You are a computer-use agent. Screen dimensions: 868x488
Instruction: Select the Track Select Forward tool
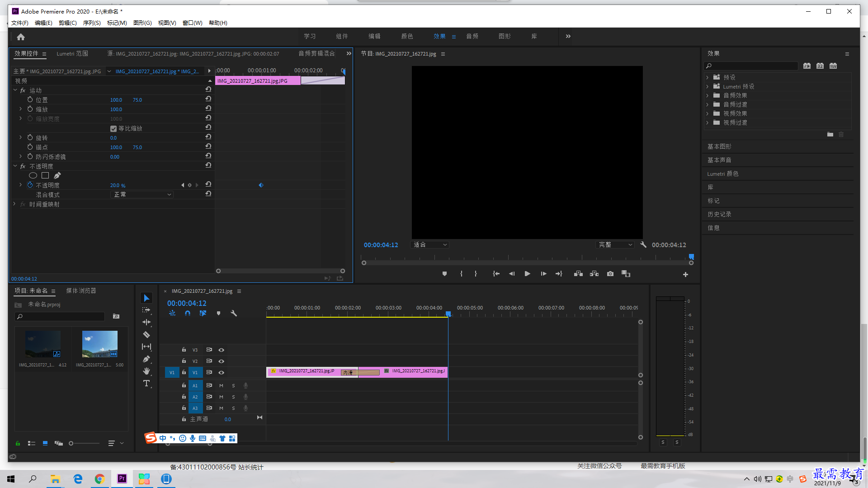click(146, 310)
